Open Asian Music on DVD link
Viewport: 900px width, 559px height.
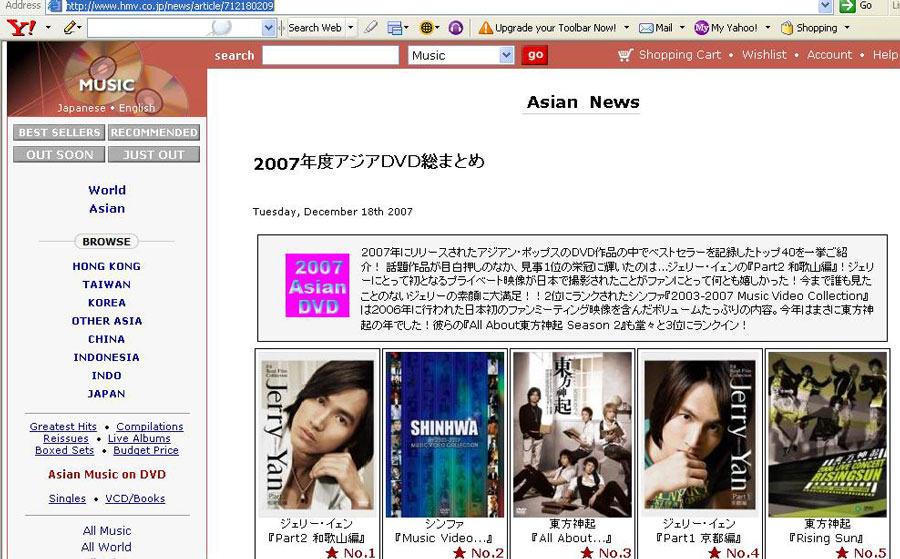click(x=107, y=475)
